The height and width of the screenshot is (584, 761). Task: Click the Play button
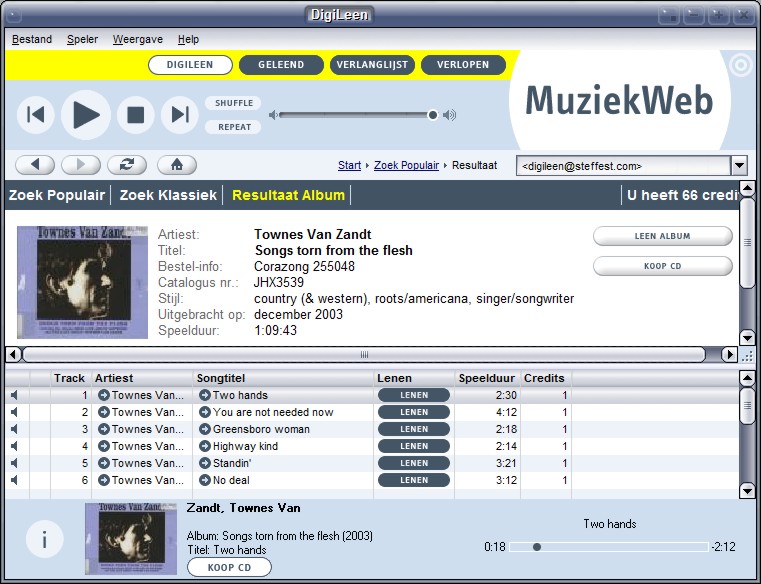pyautogui.click(x=86, y=115)
